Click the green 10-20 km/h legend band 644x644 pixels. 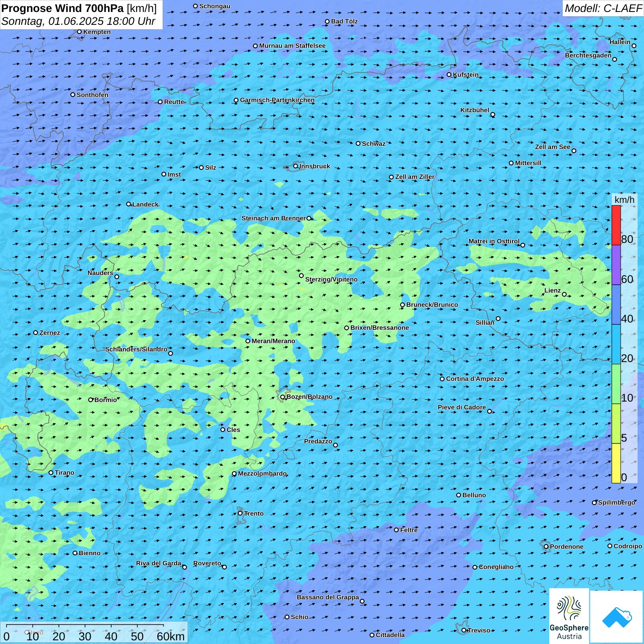[x=616, y=384]
